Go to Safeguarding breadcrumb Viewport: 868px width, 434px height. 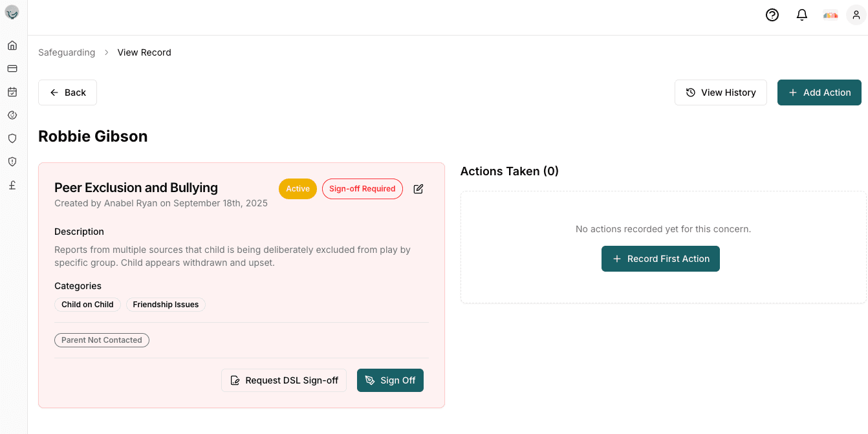point(67,52)
